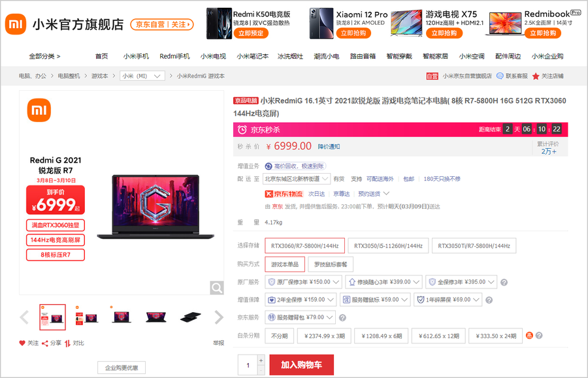Click the 关注店铺 star icon

[x=536, y=76]
